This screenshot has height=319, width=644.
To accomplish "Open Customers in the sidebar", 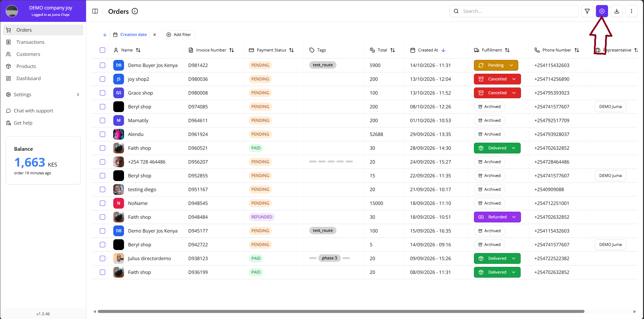I will point(43,54).
